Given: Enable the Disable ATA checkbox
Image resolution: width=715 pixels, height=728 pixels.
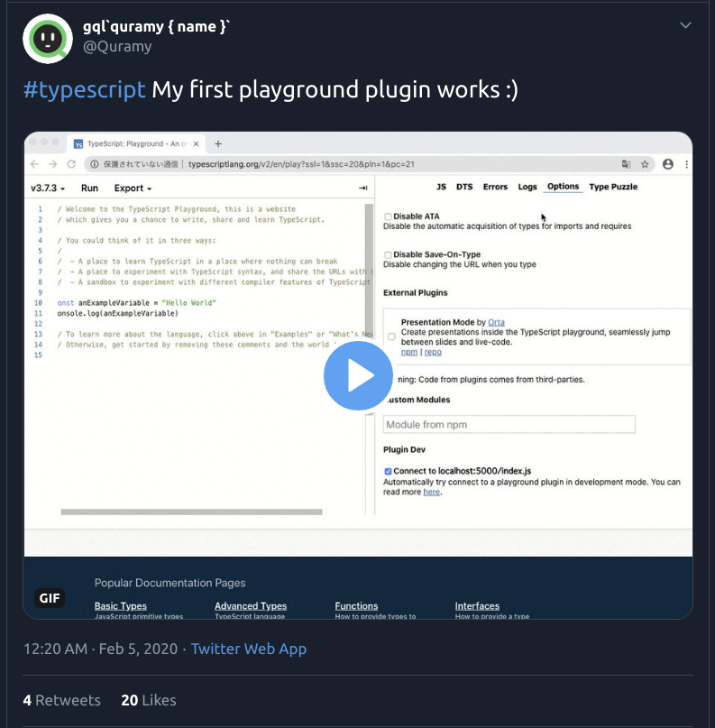Looking at the screenshot, I should coord(388,217).
